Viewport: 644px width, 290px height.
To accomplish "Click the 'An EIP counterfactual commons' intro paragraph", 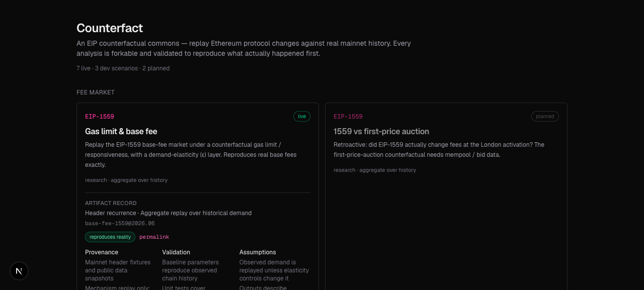I will click(x=244, y=48).
